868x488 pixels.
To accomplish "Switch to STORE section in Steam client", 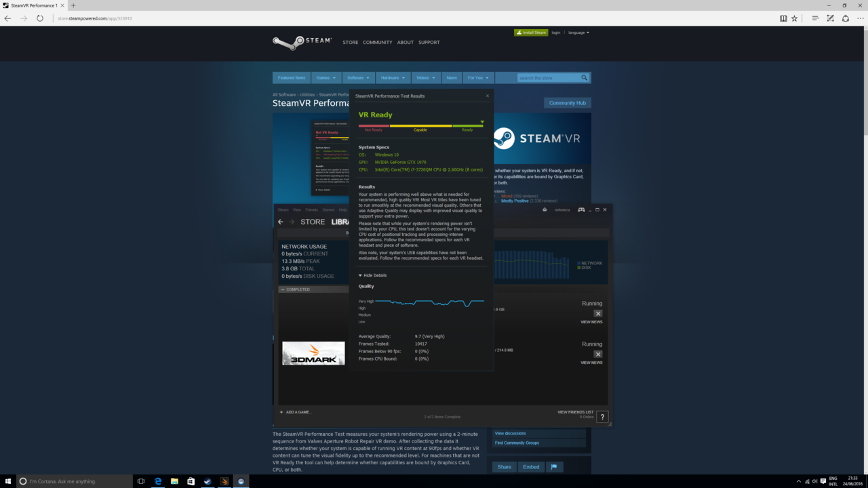I will pyautogui.click(x=313, y=222).
